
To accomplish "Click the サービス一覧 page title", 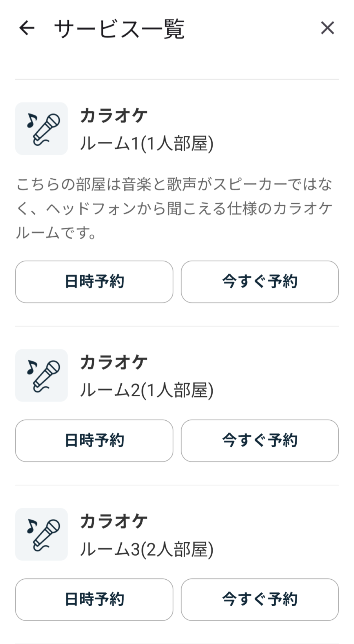I will (119, 29).
